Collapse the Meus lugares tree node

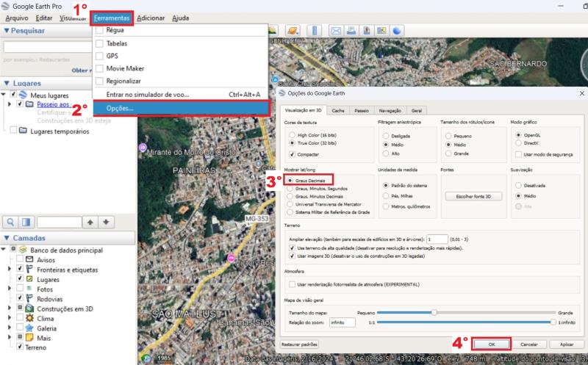click(4, 95)
